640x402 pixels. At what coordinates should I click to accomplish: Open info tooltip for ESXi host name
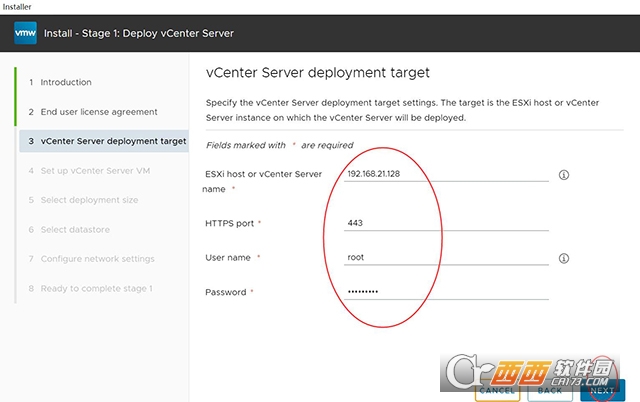click(x=564, y=175)
